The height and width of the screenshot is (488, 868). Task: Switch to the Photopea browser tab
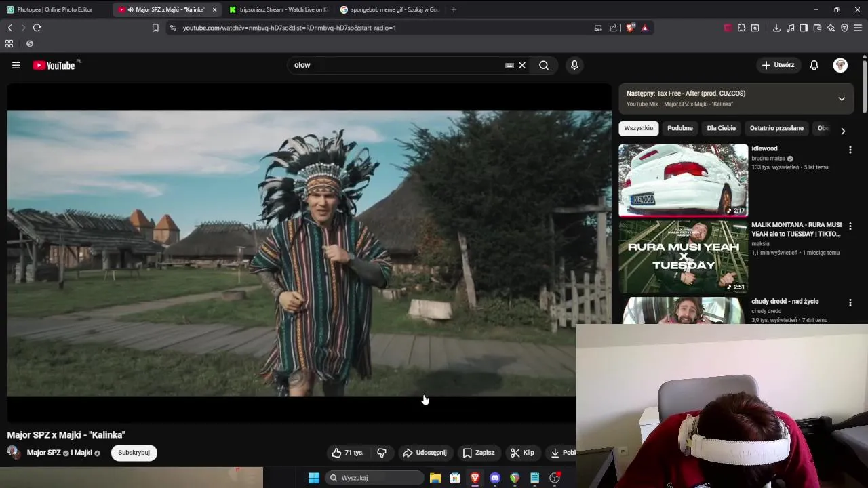55,9
